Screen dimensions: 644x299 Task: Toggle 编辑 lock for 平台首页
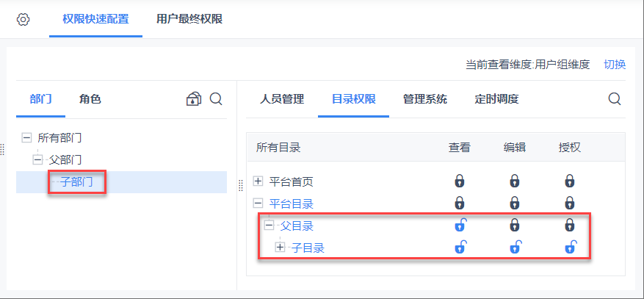(515, 181)
